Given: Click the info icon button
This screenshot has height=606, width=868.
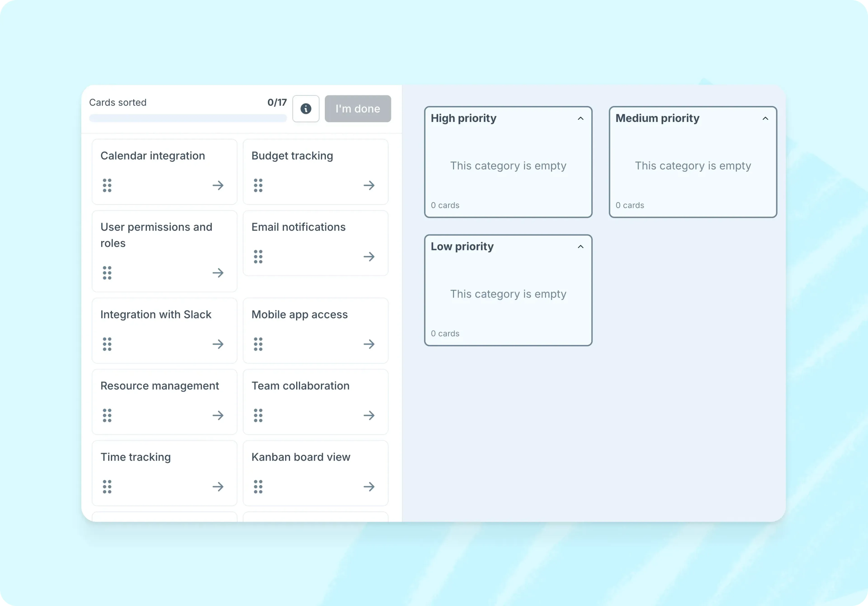Looking at the screenshot, I should pos(305,109).
